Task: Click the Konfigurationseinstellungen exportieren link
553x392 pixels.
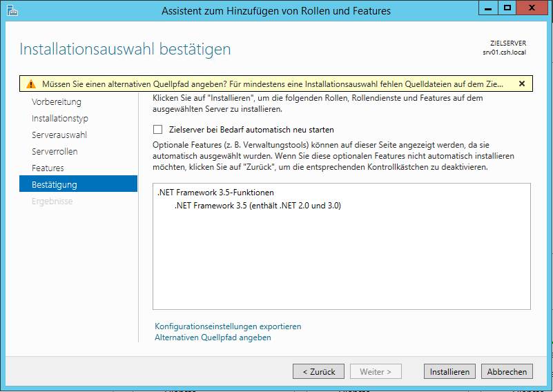Action: (228, 326)
